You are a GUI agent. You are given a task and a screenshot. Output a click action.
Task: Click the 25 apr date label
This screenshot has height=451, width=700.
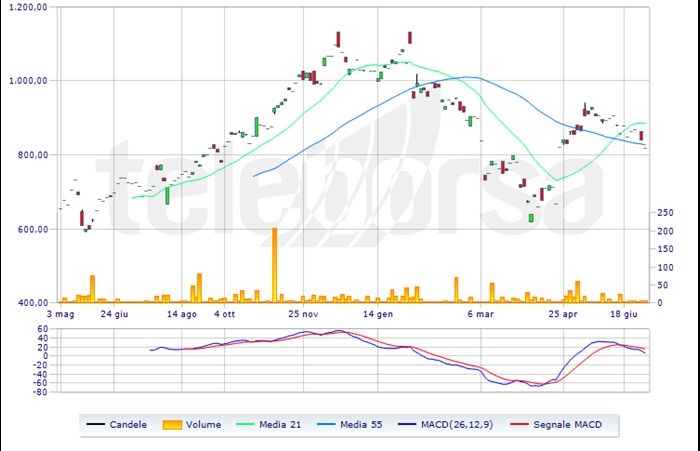point(563,314)
